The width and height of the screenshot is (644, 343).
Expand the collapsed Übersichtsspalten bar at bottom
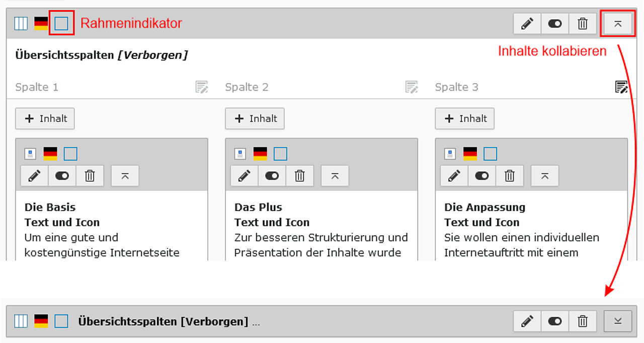pos(618,321)
